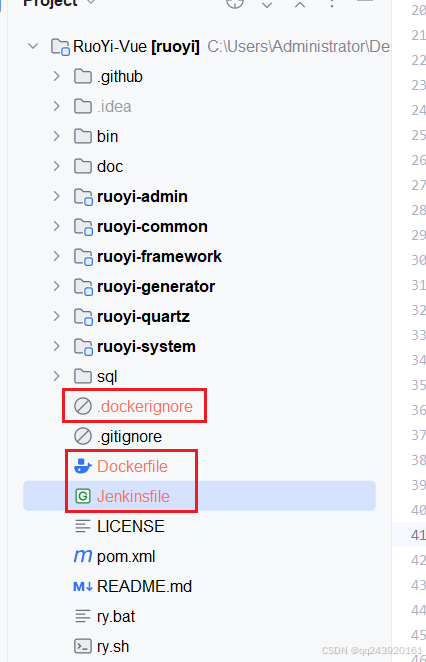The width and height of the screenshot is (426, 662).
Task: Open the Jenkinsfile entry
Action: point(133,496)
